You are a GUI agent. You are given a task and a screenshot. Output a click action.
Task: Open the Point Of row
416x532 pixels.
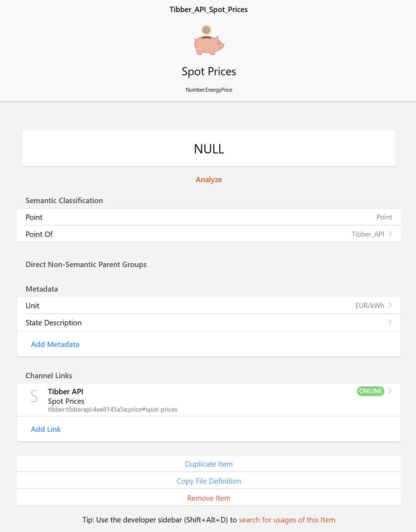point(209,234)
